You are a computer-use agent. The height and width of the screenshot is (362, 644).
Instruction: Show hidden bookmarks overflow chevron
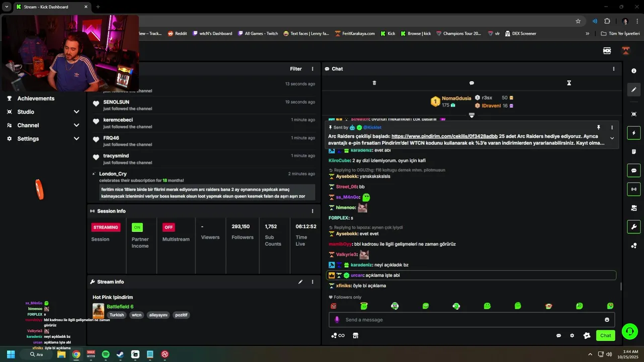(587, 34)
